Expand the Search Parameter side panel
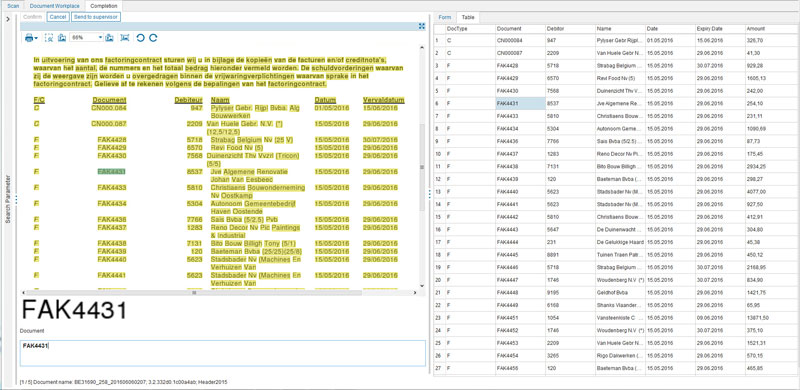 point(8,19)
